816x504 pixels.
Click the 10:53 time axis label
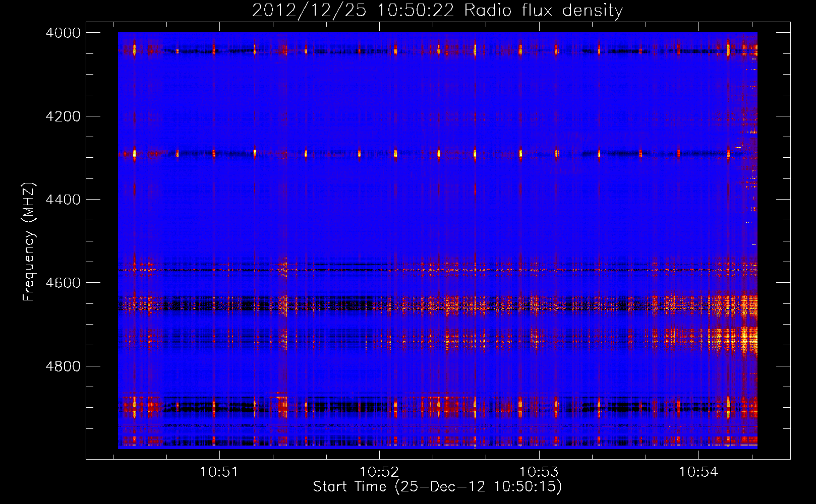[539, 472]
